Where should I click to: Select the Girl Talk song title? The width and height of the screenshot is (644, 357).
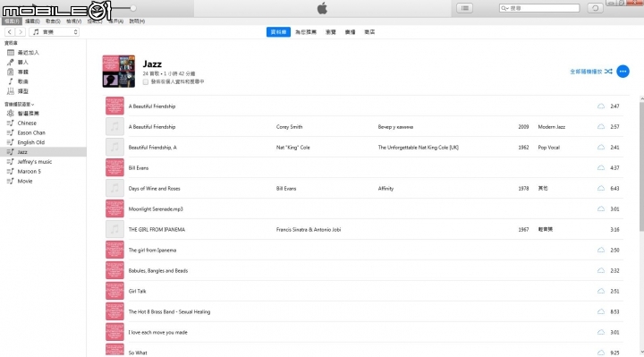tap(137, 292)
